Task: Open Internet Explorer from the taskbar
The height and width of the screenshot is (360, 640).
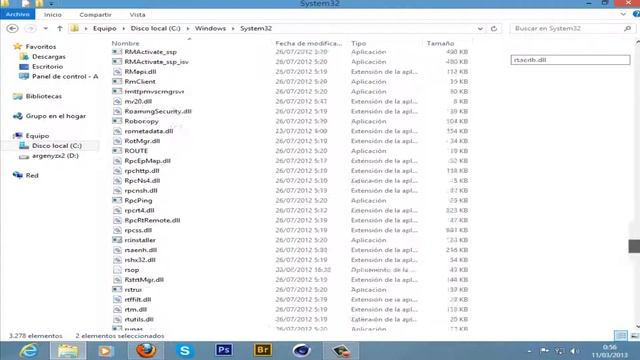Action: click(x=29, y=351)
